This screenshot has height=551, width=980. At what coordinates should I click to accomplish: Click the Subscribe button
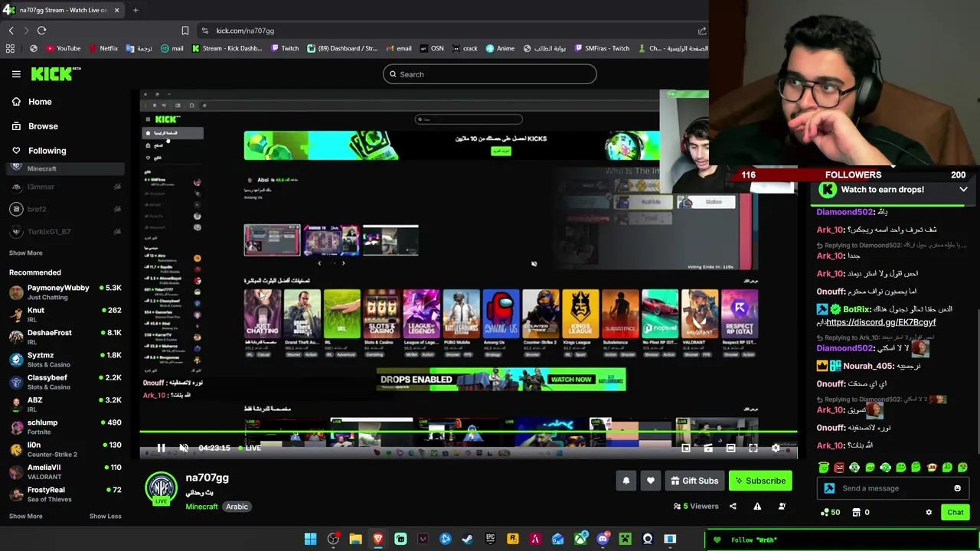click(x=760, y=481)
